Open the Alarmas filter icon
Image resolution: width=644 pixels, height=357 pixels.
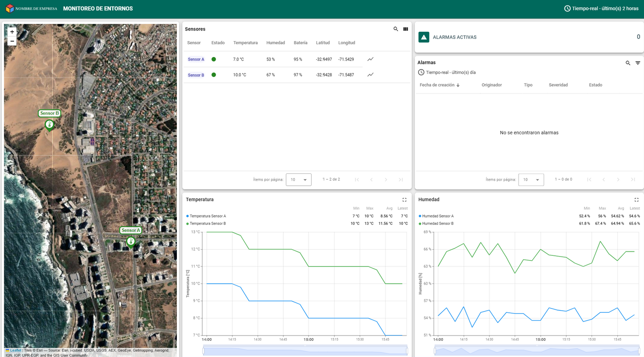[x=638, y=63]
